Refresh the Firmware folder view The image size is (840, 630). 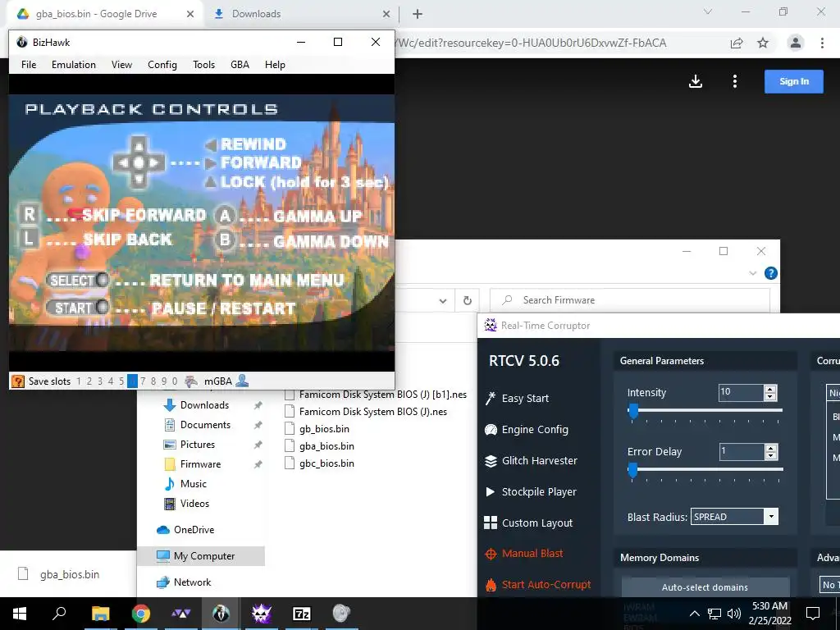pyautogui.click(x=467, y=300)
